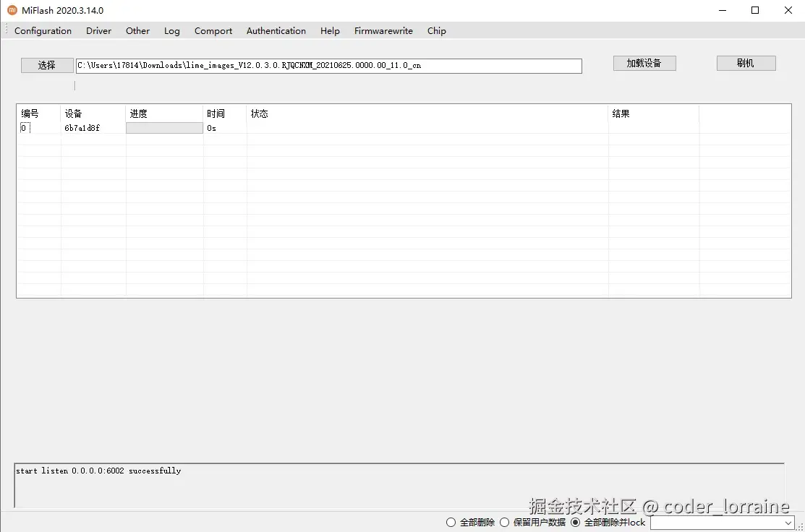Click the firmware path input field

[x=328, y=65]
